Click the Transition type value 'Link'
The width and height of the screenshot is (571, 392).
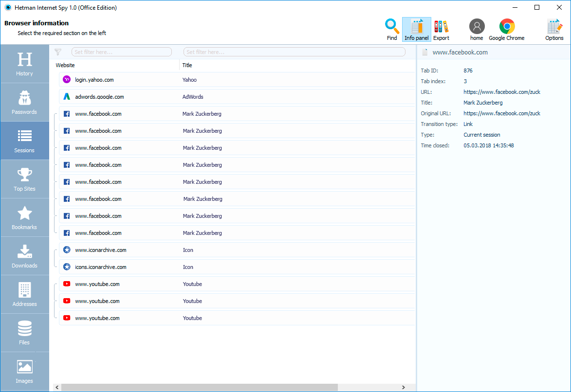(468, 124)
